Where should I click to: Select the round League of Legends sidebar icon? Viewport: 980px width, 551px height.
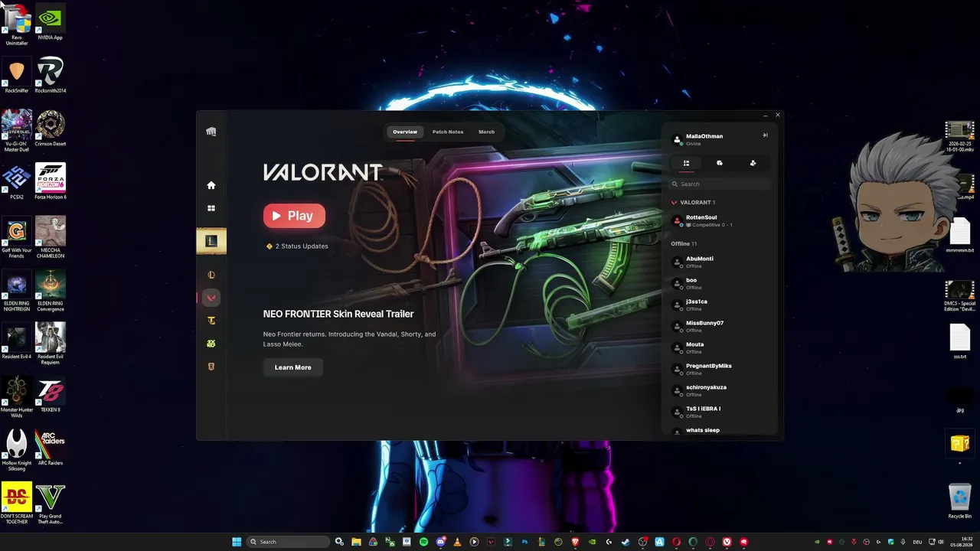(x=211, y=275)
